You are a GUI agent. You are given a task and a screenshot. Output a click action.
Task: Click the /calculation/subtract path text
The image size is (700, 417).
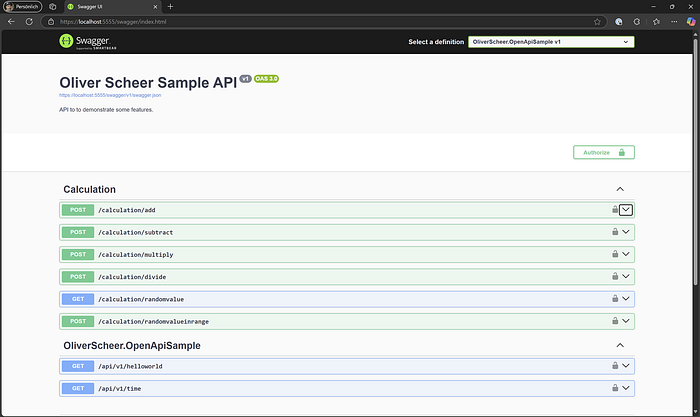click(x=135, y=232)
